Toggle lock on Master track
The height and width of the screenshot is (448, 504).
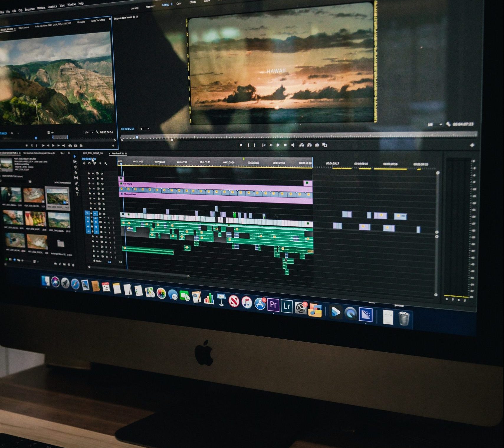94,261
